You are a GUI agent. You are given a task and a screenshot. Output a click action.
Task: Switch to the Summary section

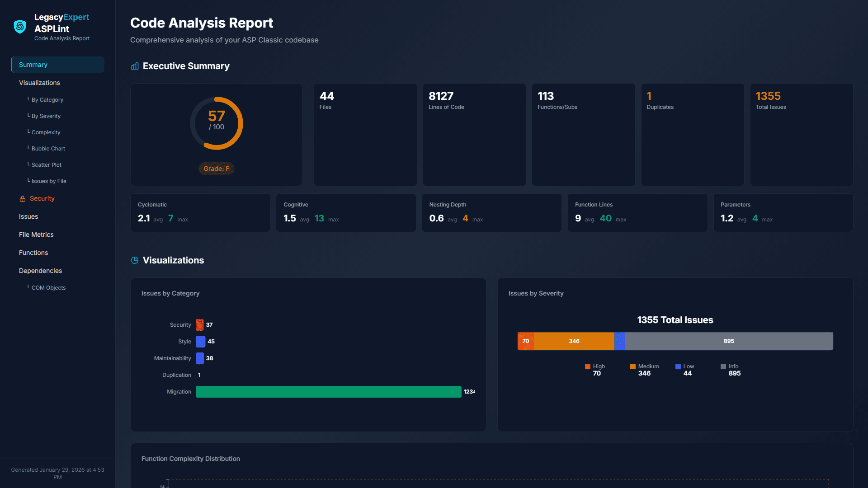coord(33,65)
